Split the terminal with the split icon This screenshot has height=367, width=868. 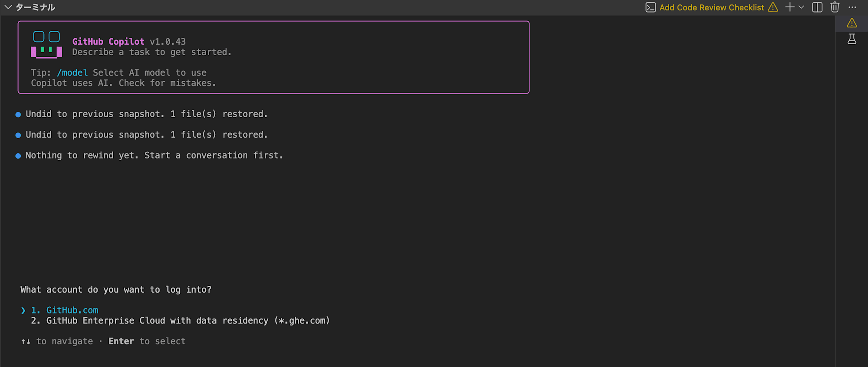click(817, 7)
